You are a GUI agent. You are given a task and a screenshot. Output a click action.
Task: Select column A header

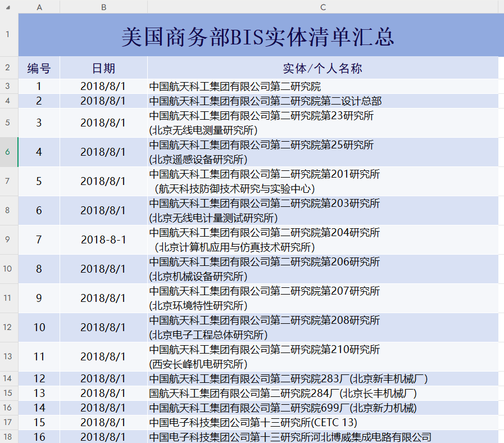pos(39,7)
